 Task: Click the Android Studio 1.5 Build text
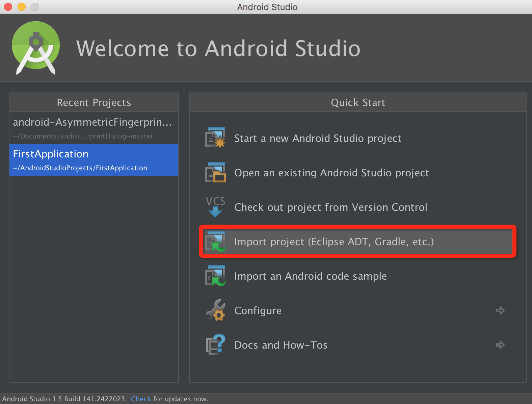[64, 399]
